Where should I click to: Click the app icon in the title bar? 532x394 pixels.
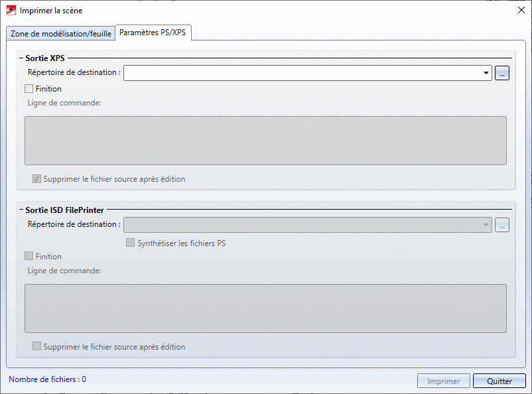coord(11,11)
